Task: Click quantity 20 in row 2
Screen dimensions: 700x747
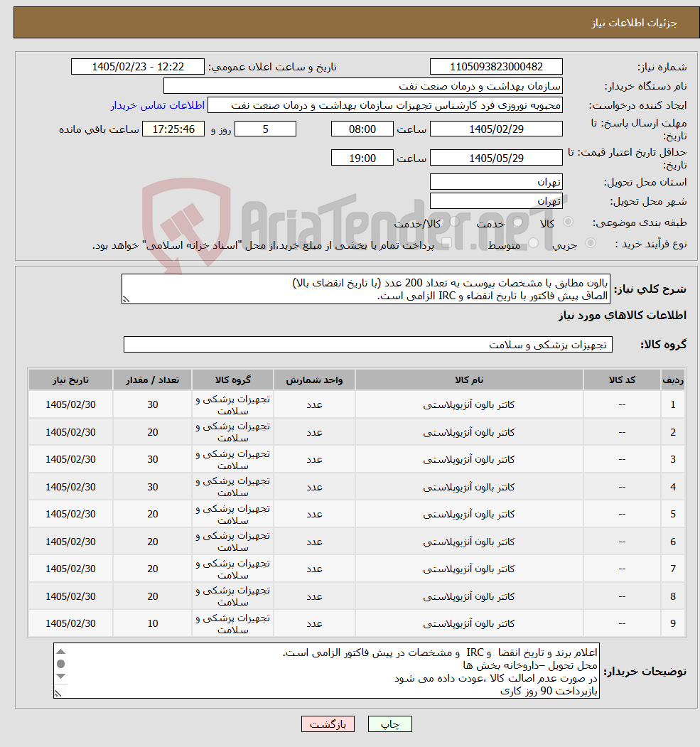Action: pos(152,433)
